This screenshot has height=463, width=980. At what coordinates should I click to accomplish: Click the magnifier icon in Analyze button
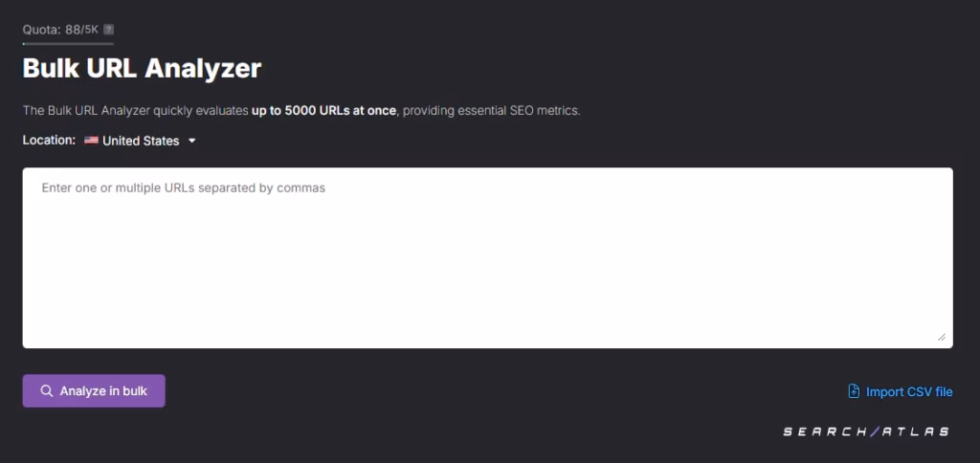tap(47, 391)
